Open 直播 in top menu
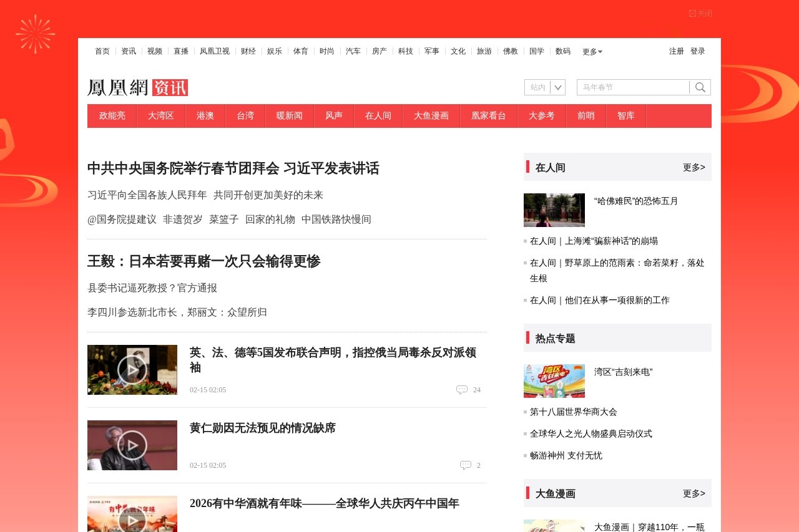The image size is (799, 532). tap(181, 51)
